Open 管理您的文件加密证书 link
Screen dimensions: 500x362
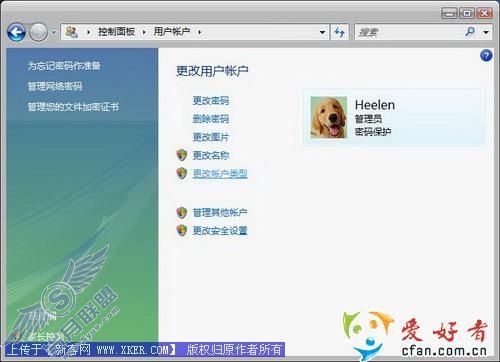click(x=73, y=107)
